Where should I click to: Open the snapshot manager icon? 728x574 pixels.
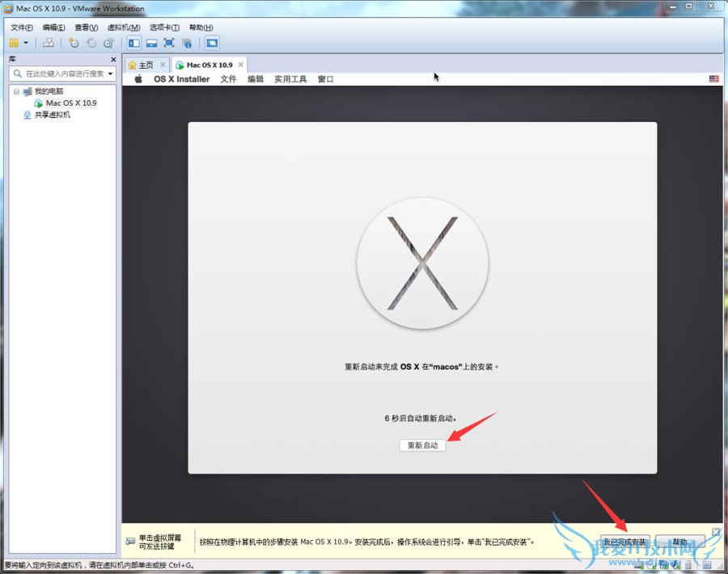pos(109,43)
